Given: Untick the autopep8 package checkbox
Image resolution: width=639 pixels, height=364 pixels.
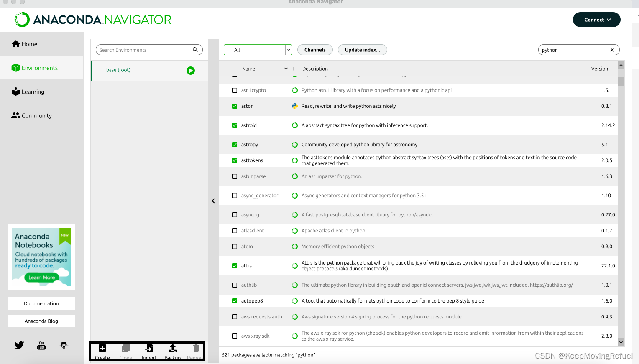Looking at the screenshot, I should point(235,301).
